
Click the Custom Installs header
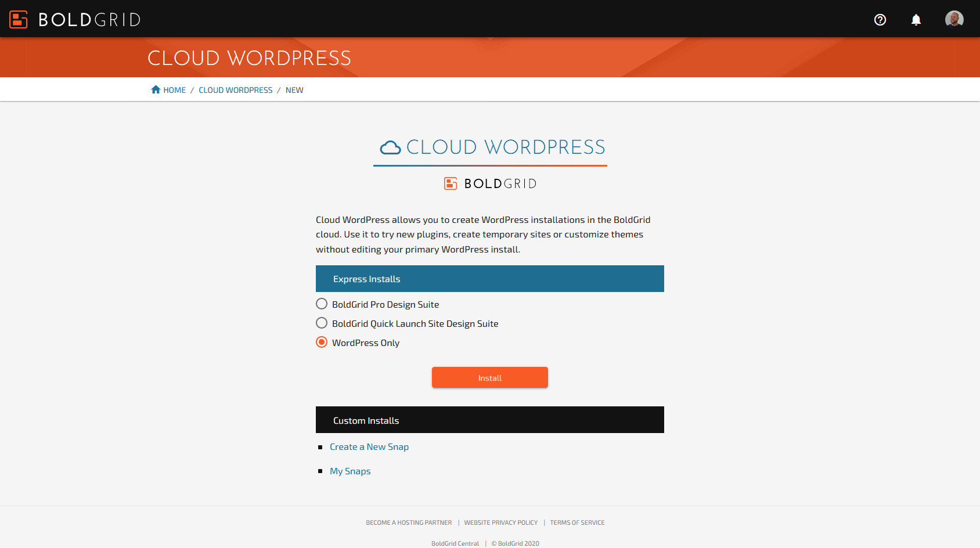point(490,420)
